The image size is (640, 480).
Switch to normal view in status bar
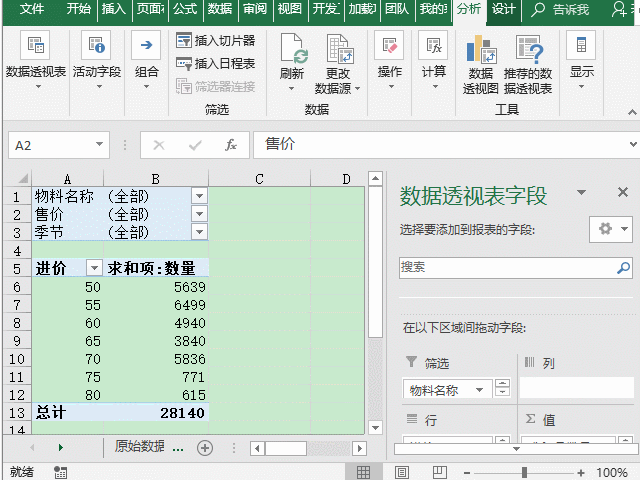pos(363,472)
